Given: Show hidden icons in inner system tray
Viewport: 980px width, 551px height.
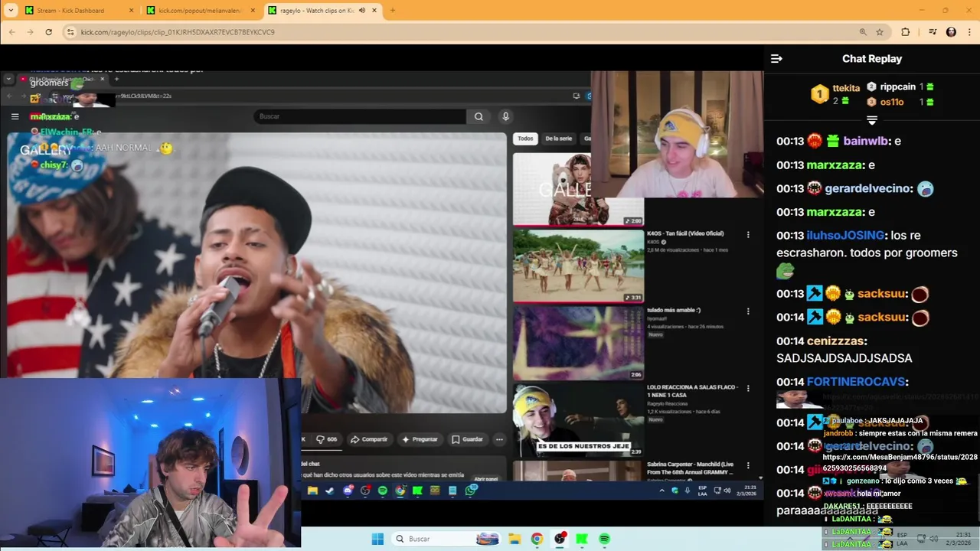Looking at the screenshot, I should tap(661, 491).
